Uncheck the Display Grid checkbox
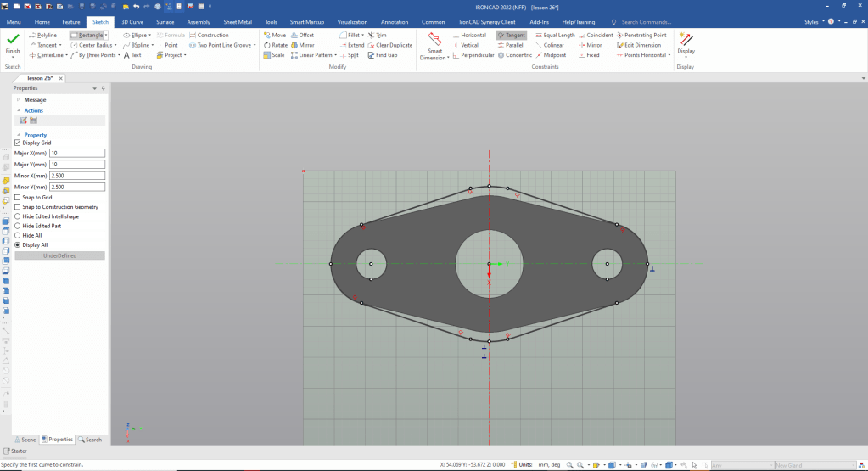Image resolution: width=868 pixels, height=471 pixels. click(18, 143)
